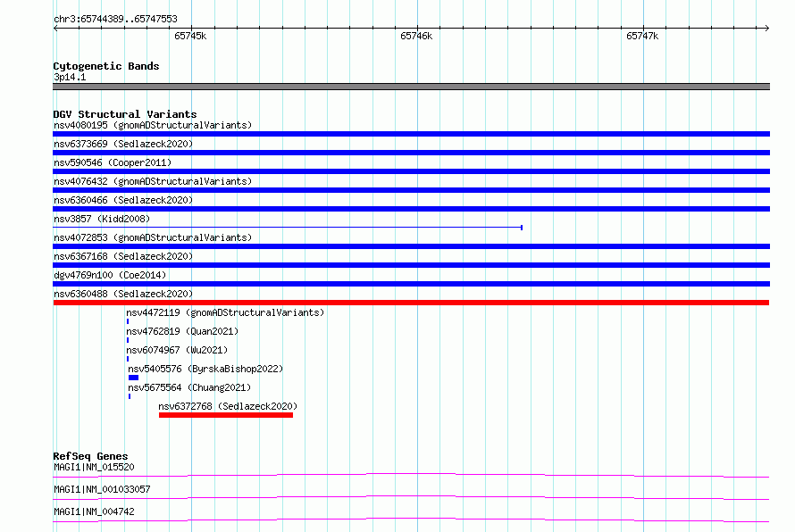Open the nsv6373669 (Sedlazeck2020) variant label
This screenshot has height=532, width=795.
(x=123, y=144)
